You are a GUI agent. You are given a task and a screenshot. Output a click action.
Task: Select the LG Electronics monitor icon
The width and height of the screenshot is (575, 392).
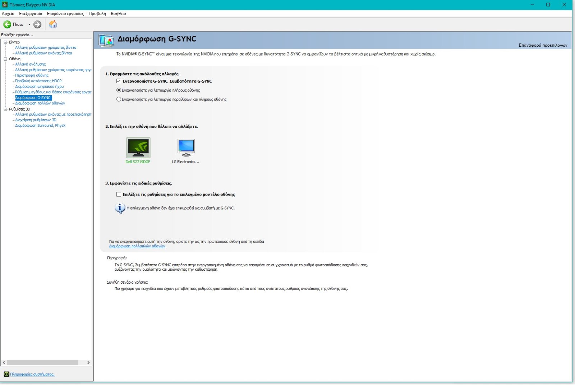click(x=186, y=148)
